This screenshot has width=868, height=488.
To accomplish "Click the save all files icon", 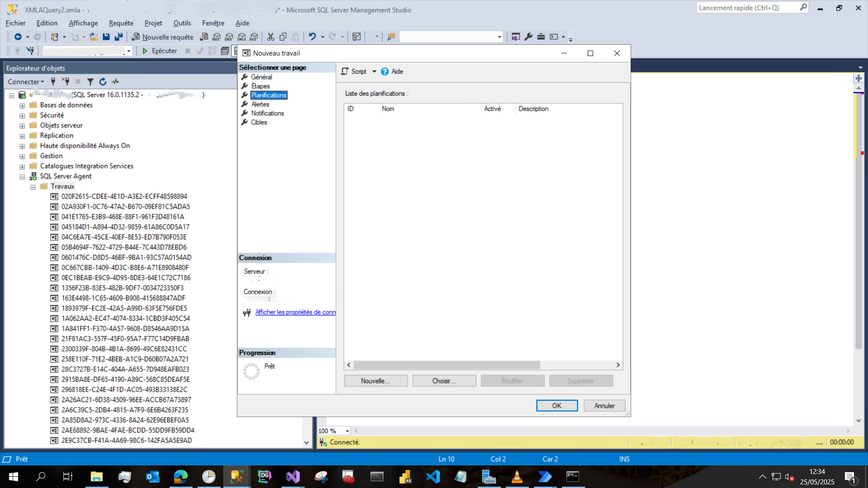I will pyautogui.click(x=118, y=37).
